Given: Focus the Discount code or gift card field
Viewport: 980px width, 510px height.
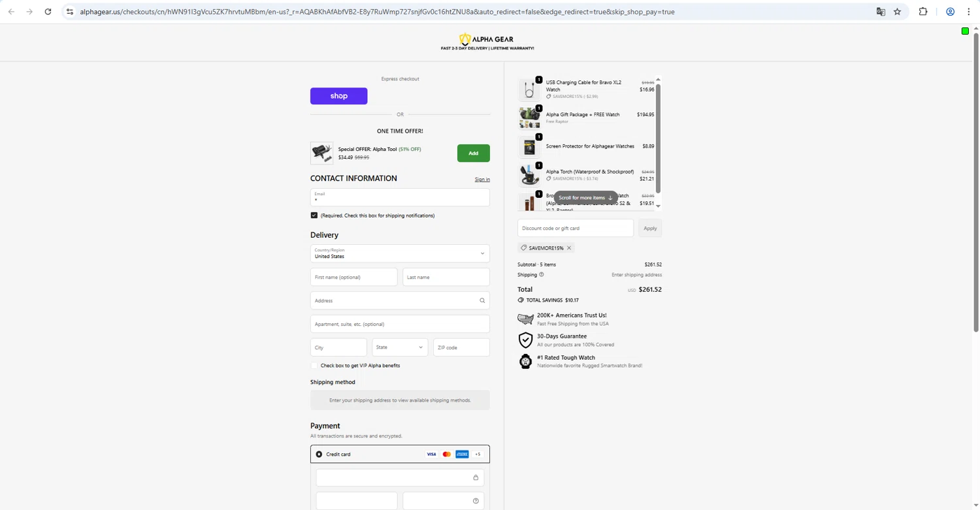Looking at the screenshot, I should 576,229.
